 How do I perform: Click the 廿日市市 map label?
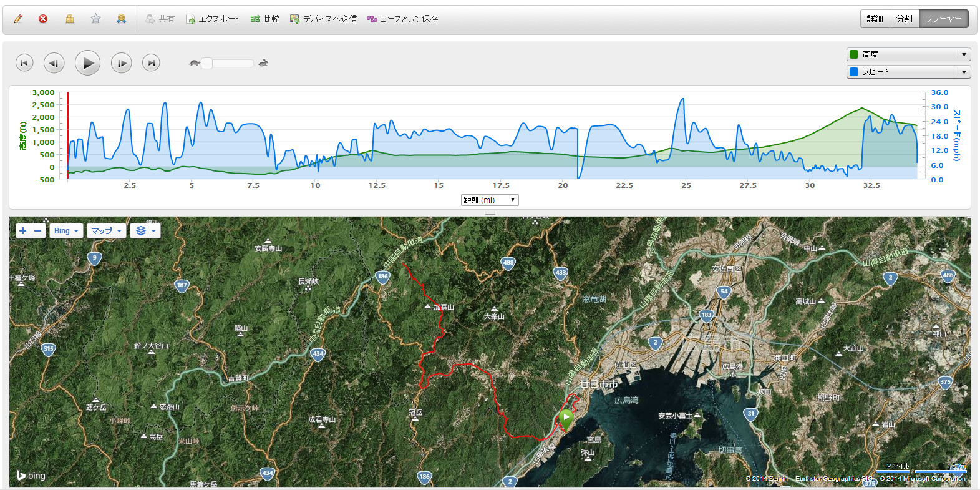coord(599,384)
